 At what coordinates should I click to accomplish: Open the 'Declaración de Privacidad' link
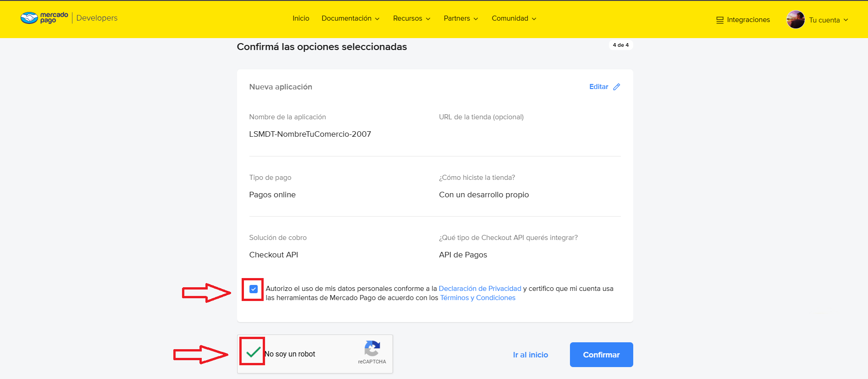480,289
